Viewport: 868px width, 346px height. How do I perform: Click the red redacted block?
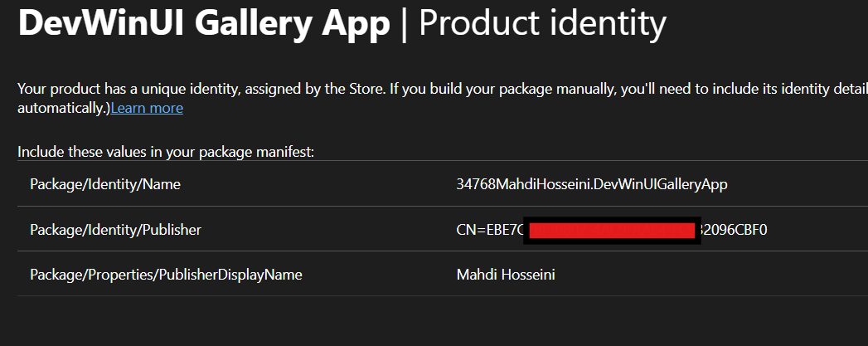point(612,231)
